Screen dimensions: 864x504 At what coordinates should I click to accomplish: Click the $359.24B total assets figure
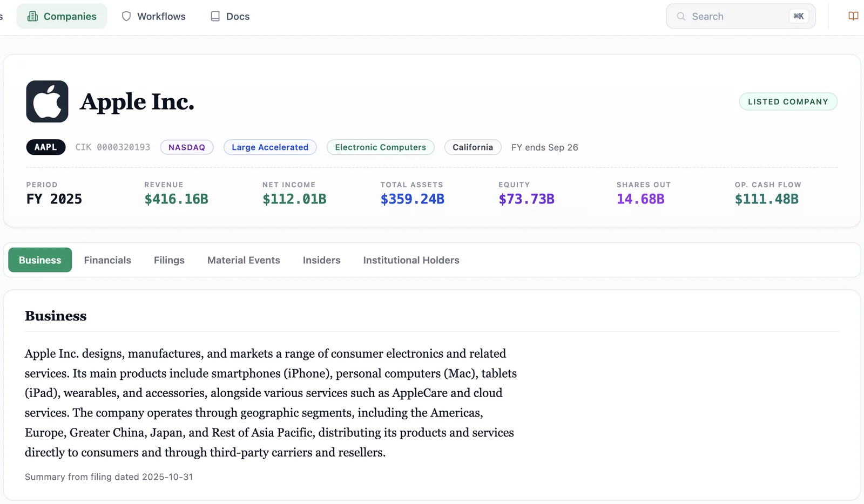pyautogui.click(x=413, y=199)
